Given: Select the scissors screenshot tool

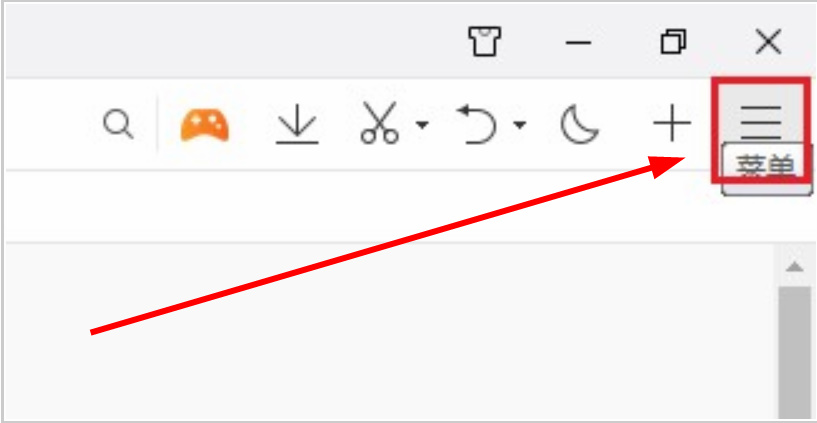Looking at the screenshot, I should click(x=380, y=123).
